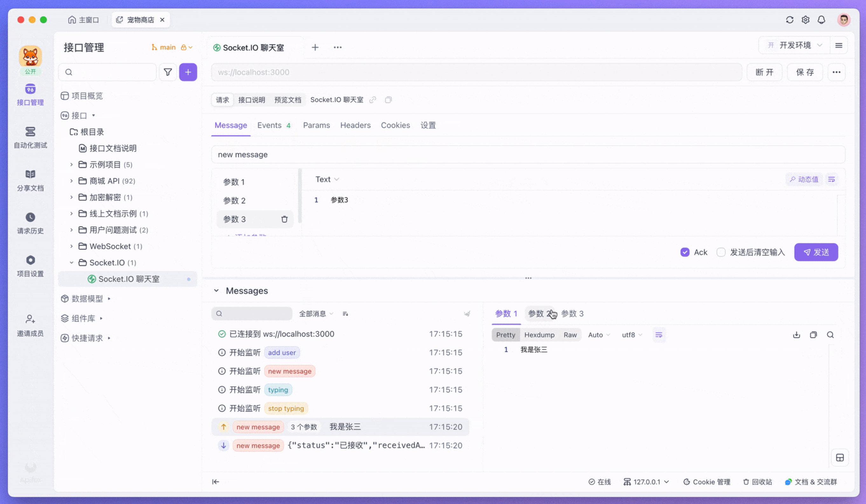Viewport: 866px width, 504px height.
Task: Open 请求历史 in left sidebar
Action: tap(30, 223)
